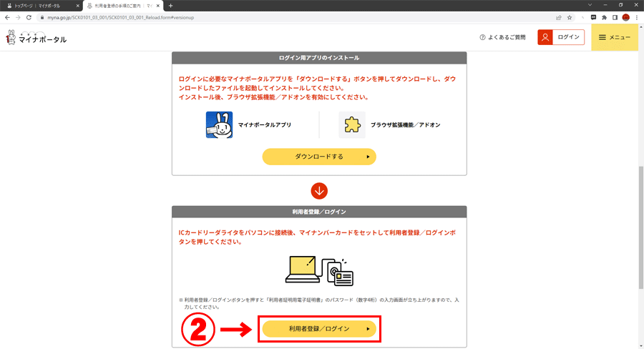Click the chat-bubble extension icon in toolbar
Viewport: 644px width, 349px height.
pyautogui.click(x=593, y=18)
